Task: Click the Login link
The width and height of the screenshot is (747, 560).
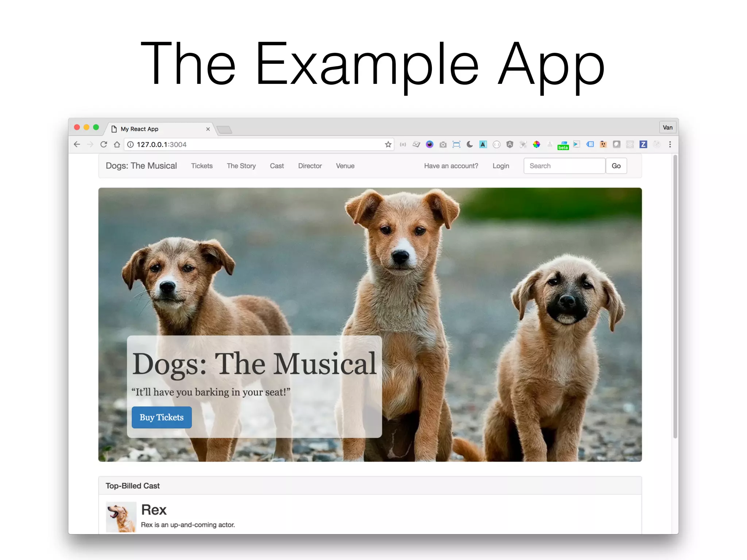Action: click(500, 166)
